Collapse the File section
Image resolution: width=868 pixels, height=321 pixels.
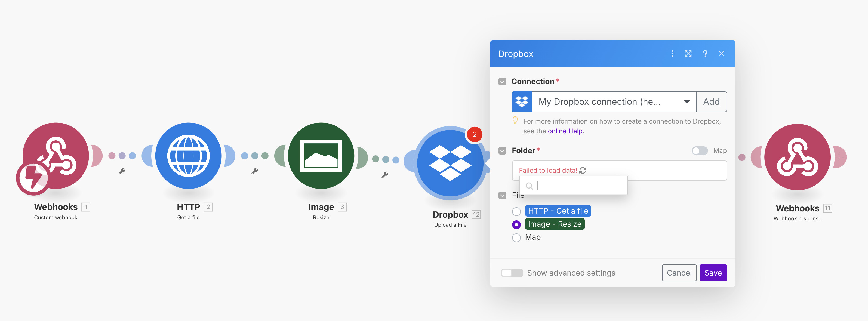coord(502,195)
